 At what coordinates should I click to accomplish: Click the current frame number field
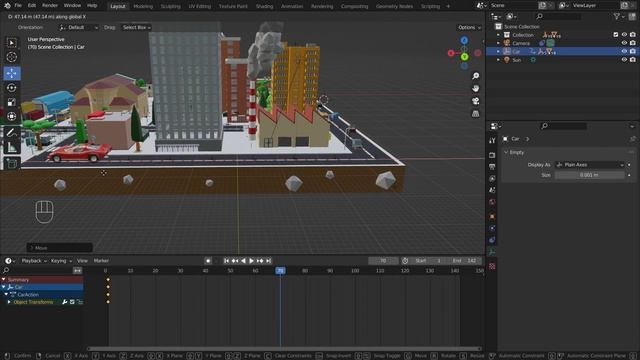[x=383, y=261]
